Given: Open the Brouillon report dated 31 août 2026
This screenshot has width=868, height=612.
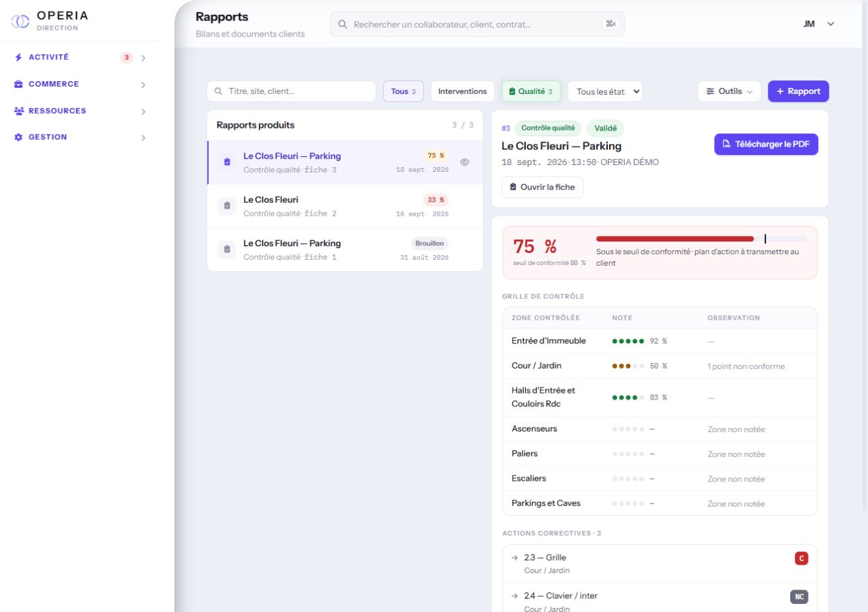Looking at the screenshot, I should (x=345, y=249).
